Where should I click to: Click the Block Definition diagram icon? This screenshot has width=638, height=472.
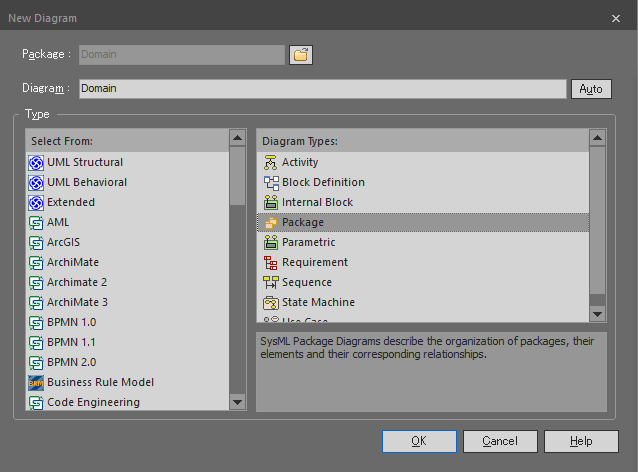tap(271, 182)
